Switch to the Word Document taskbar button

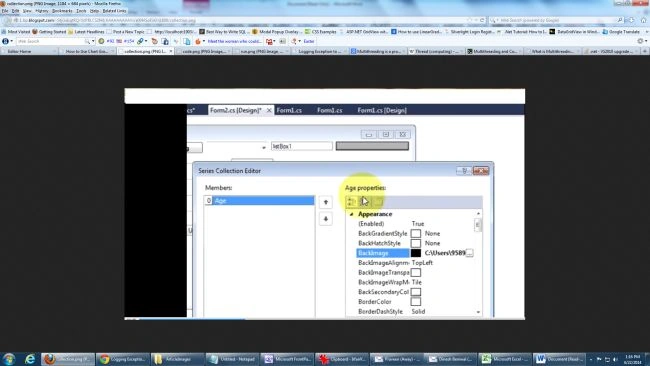560,359
